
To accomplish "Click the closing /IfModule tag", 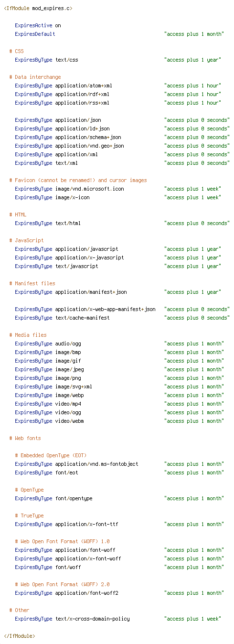I will (19, 636).
